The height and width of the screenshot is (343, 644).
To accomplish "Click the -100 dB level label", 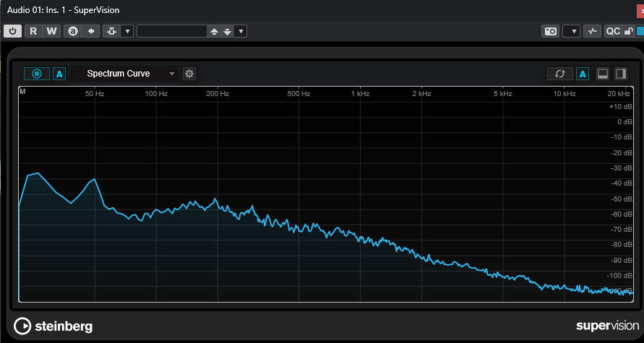I will (619, 276).
